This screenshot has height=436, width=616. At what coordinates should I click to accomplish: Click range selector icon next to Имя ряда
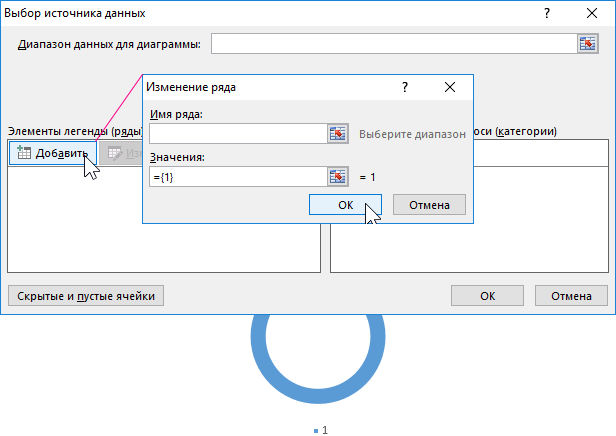(338, 133)
